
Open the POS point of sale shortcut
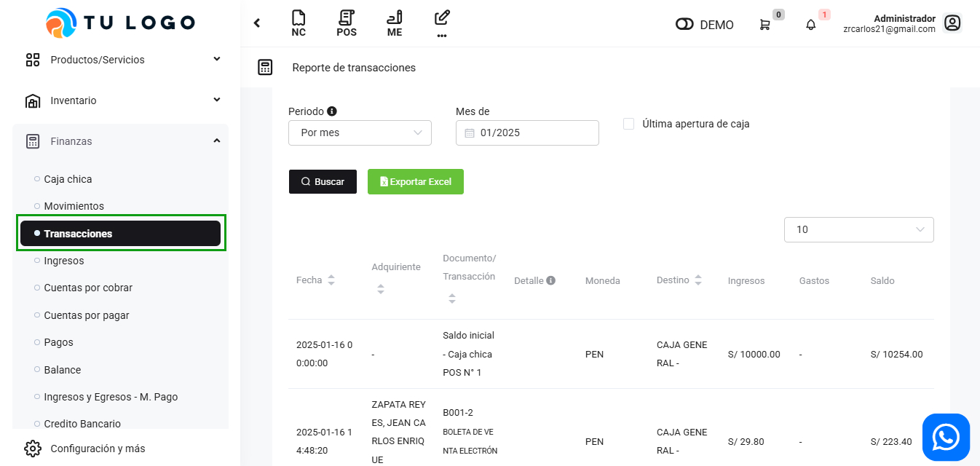(347, 23)
